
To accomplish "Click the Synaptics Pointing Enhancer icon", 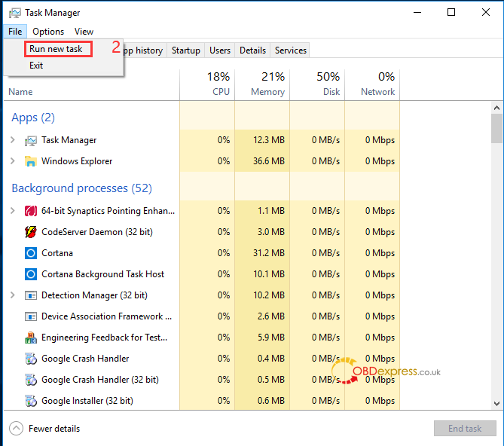I will tap(31, 211).
